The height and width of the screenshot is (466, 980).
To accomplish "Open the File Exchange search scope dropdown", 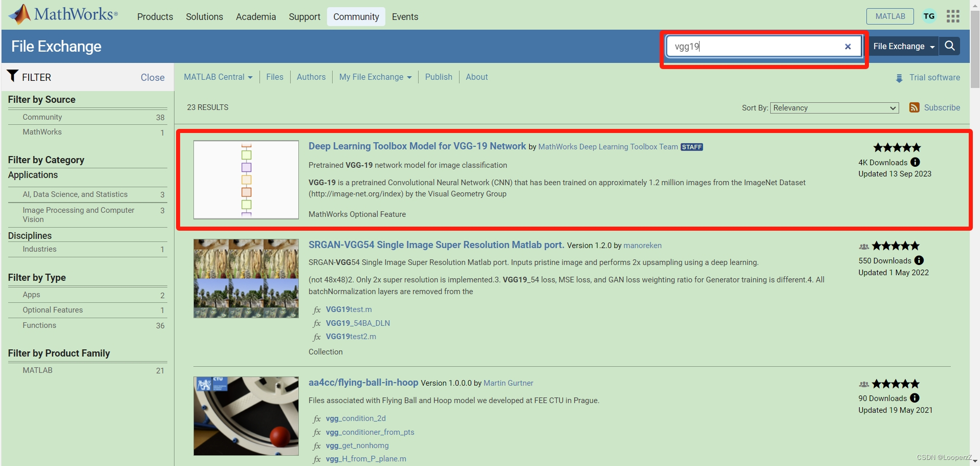I will [x=904, y=46].
